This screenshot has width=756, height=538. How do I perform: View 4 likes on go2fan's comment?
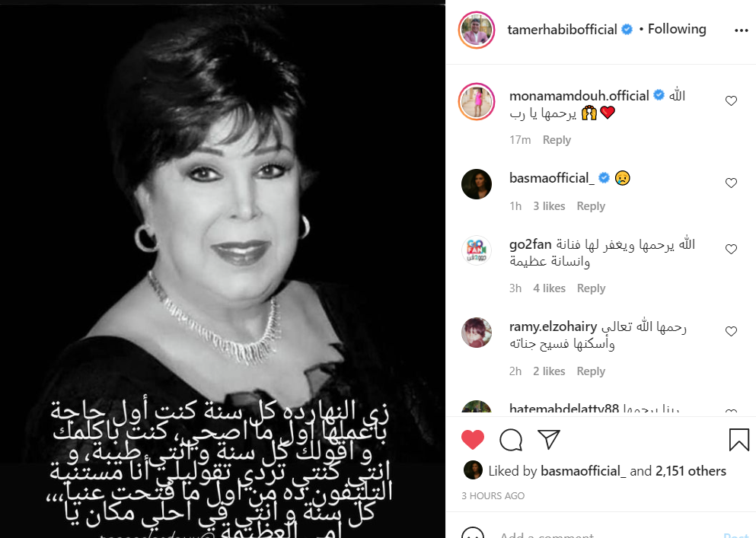549,288
